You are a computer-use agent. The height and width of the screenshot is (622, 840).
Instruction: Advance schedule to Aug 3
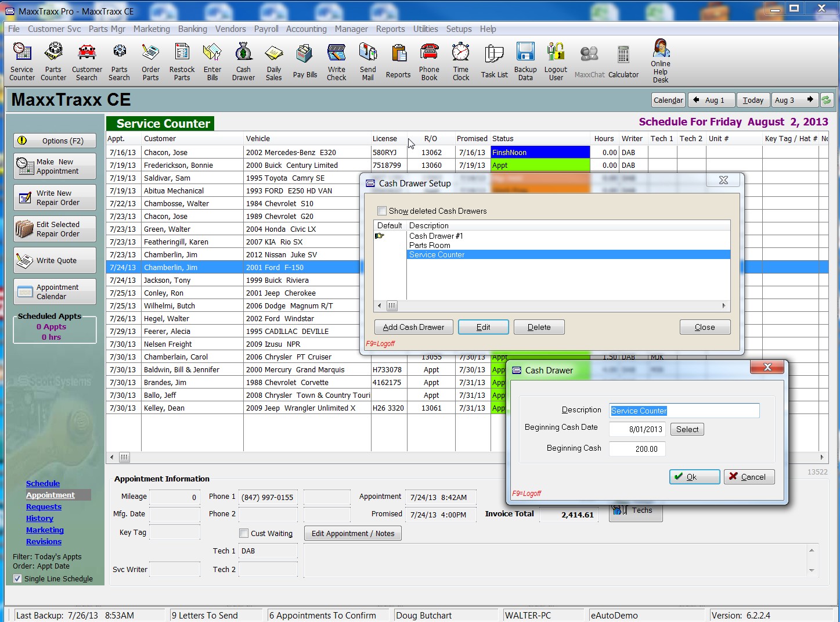pos(795,100)
